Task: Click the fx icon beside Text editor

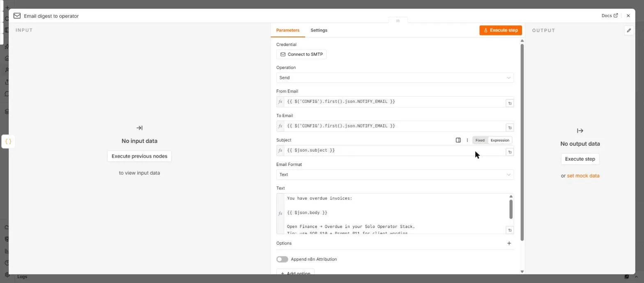Action: 281,214
